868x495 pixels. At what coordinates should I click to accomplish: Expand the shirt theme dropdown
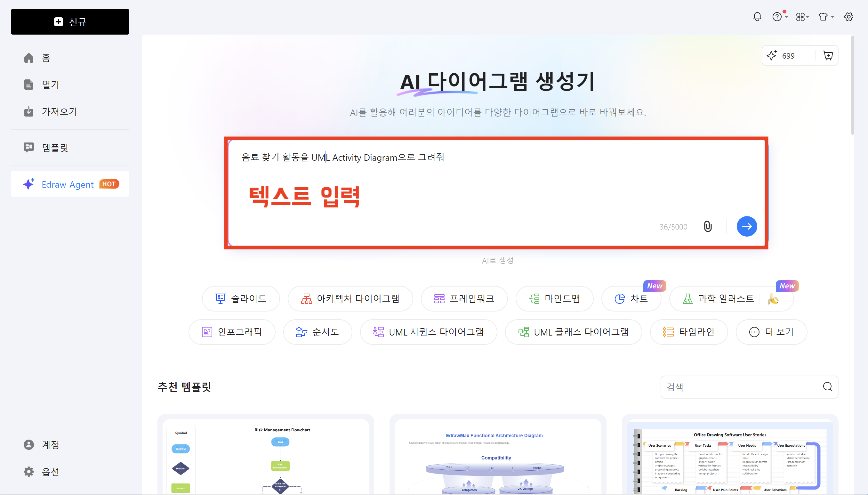(x=825, y=17)
